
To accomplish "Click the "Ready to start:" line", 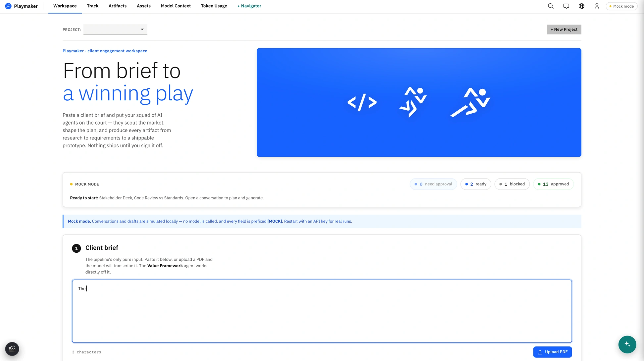I will 167,198.
